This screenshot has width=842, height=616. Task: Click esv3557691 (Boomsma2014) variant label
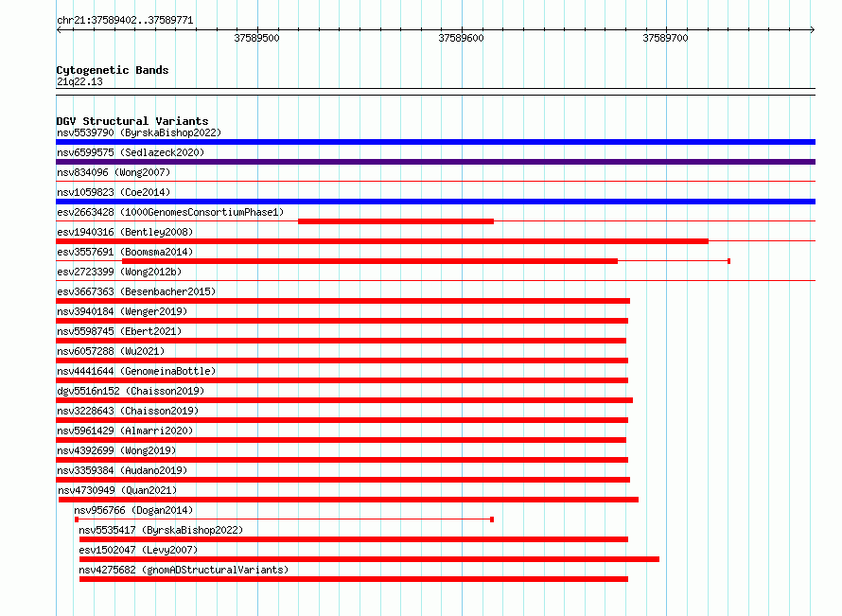(125, 252)
